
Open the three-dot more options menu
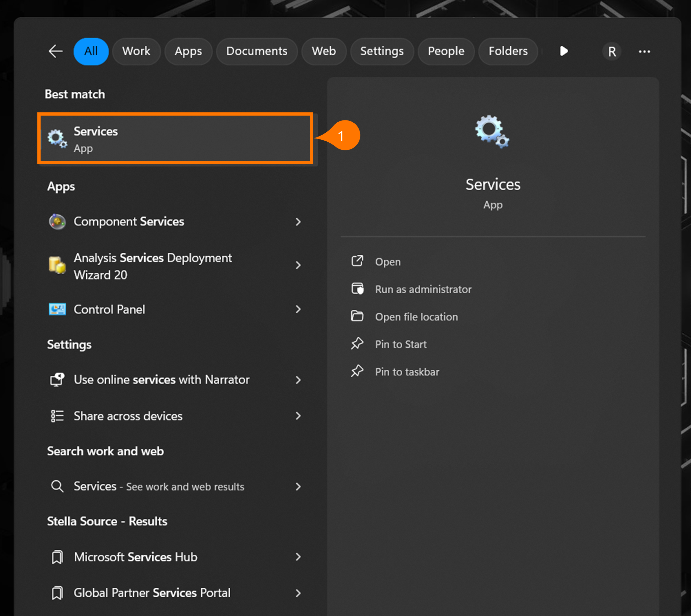(x=644, y=52)
